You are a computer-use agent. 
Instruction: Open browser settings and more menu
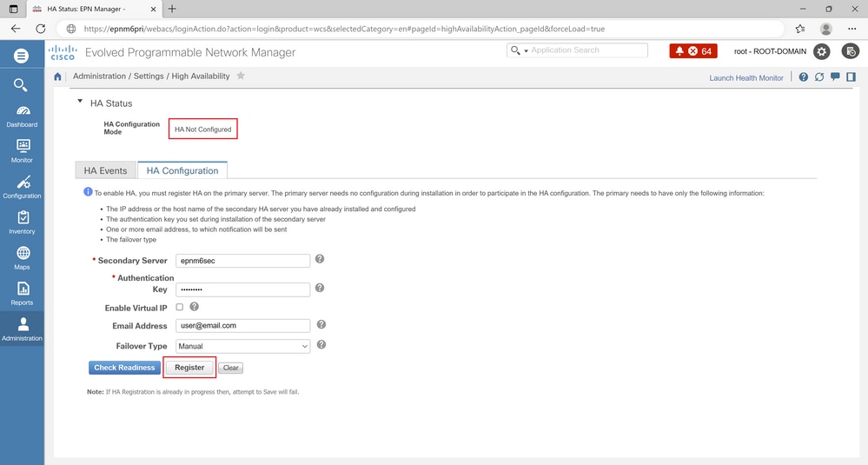852,29
